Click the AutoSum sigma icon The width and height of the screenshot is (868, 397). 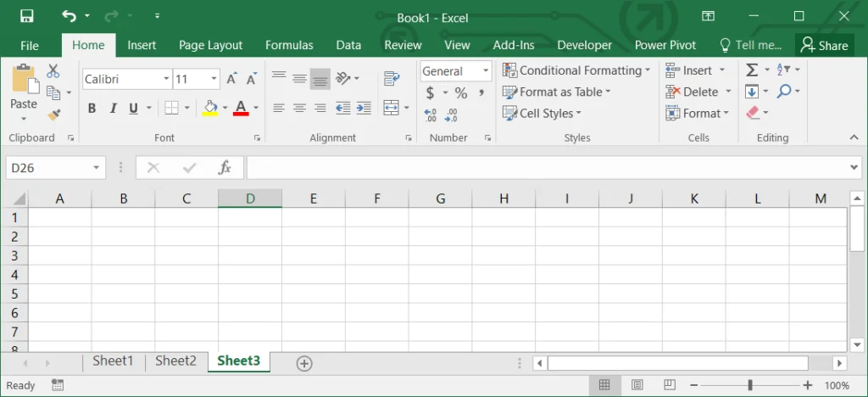click(x=752, y=70)
